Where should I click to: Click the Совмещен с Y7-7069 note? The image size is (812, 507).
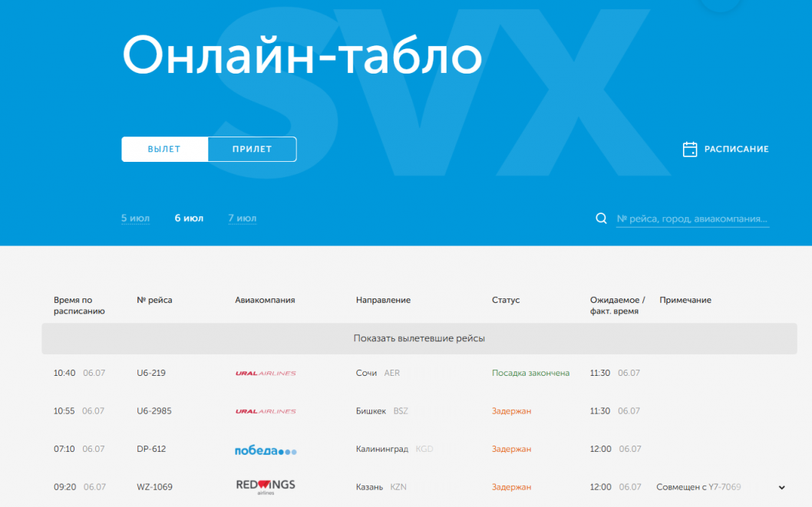[698, 487]
